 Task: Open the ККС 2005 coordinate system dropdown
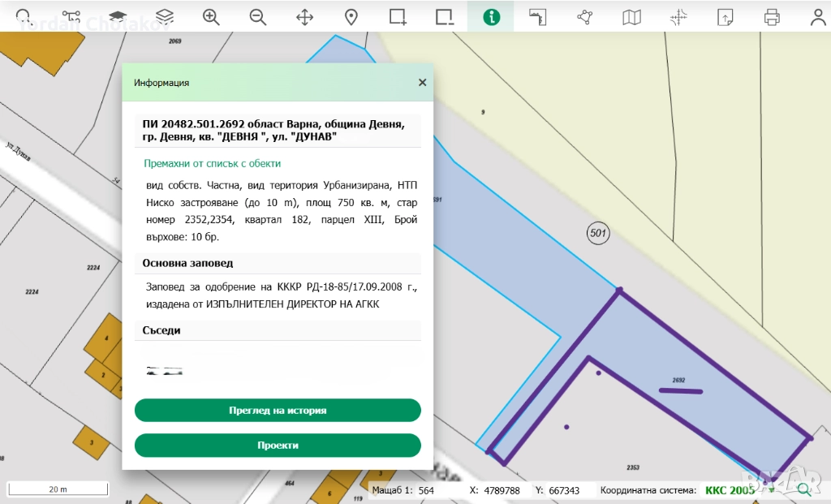click(x=734, y=490)
